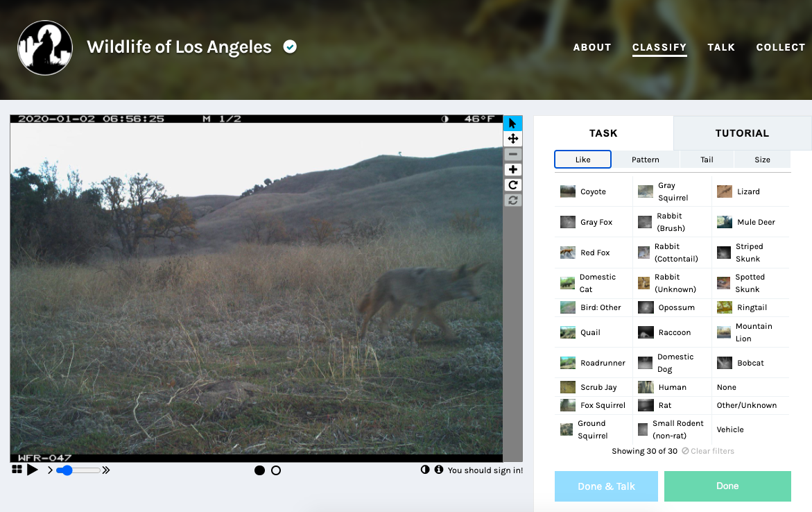Viewport: 812px width, 512px height.
Task: Select Red Fox thumbnail option
Action: [594, 253]
